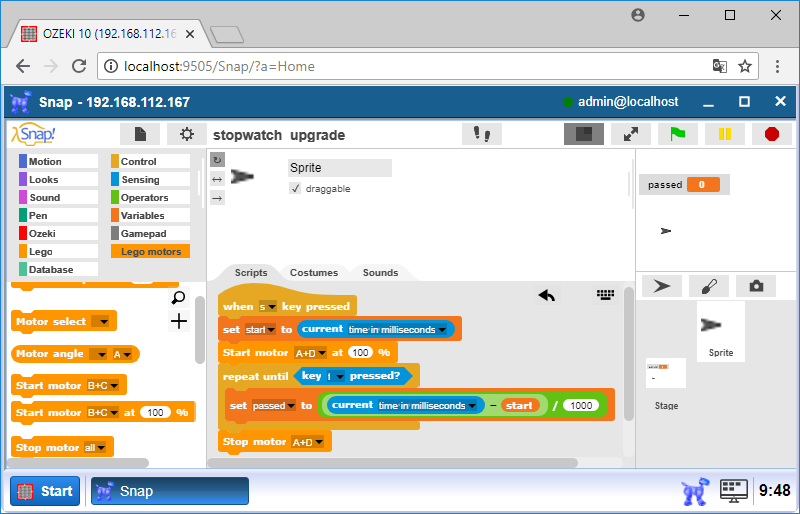Toggle normal/small stage size button
Viewport: 800px width, 514px height.
pos(584,134)
